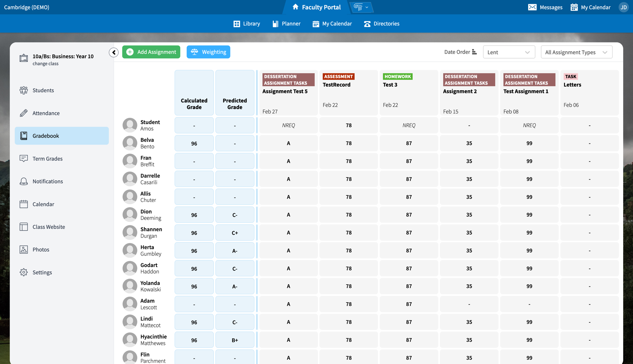Open the Calendar sidebar item
The height and width of the screenshot is (364, 633).
(43, 204)
